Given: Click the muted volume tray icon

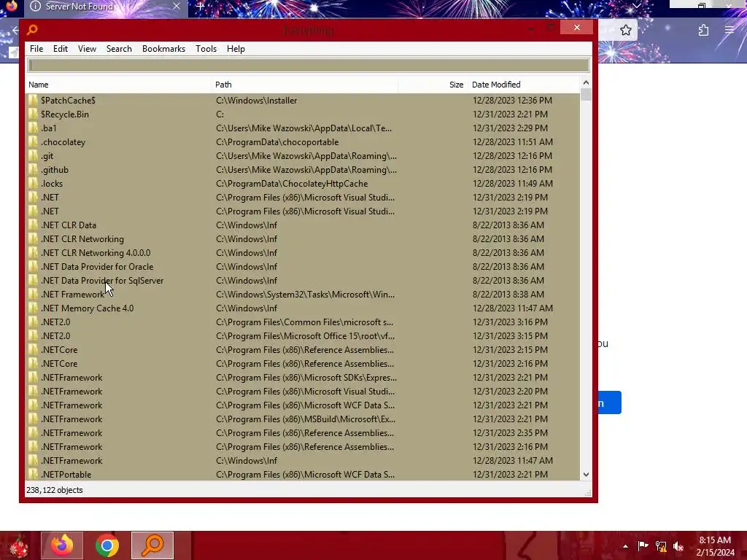Looking at the screenshot, I should tap(679, 546).
